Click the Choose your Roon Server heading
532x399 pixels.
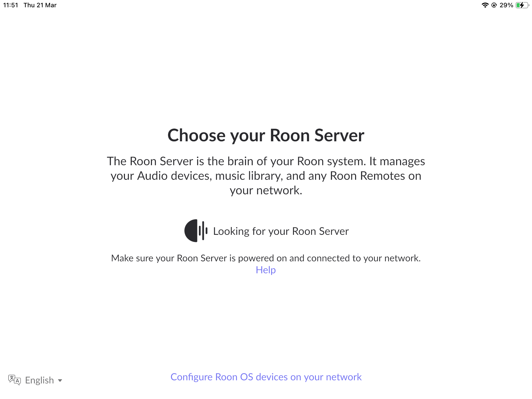point(266,135)
